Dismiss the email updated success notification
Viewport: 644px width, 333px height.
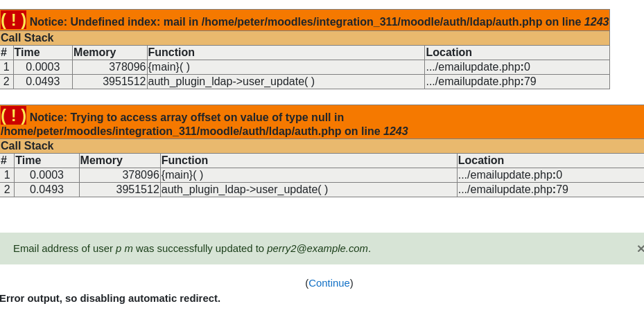click(x=640, y=249)
